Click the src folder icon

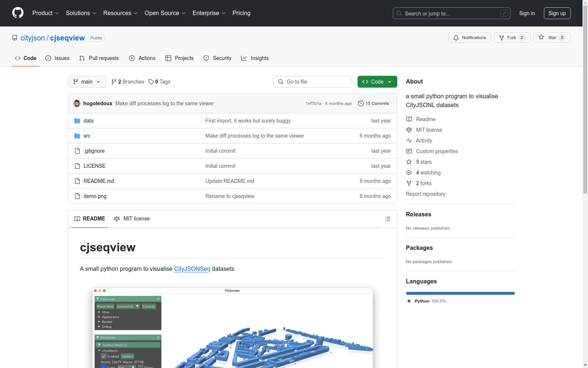(77, 136)
